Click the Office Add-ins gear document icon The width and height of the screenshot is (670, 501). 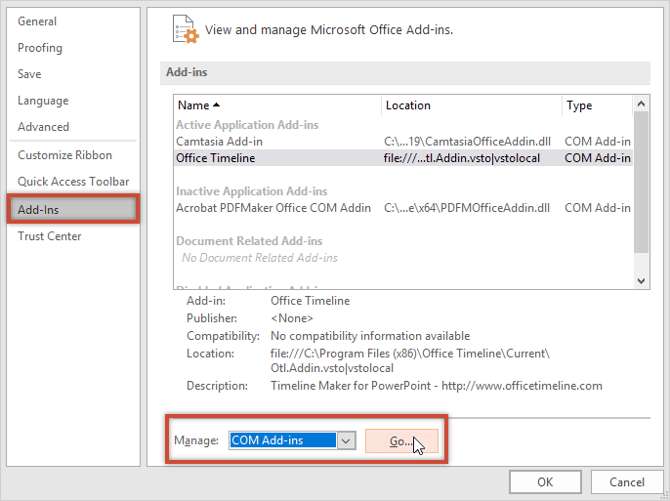tap(185, 29)
